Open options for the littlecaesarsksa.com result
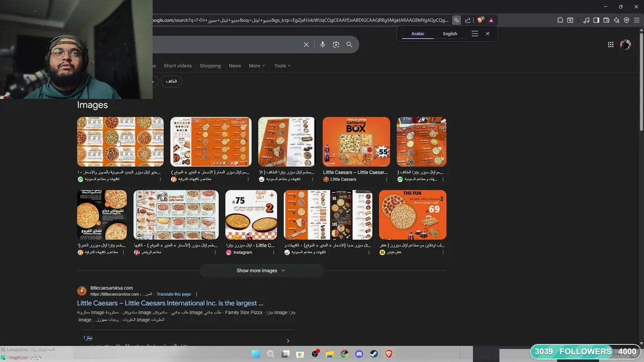The width and height of the screenshot is (644, 362). point(197,294)
